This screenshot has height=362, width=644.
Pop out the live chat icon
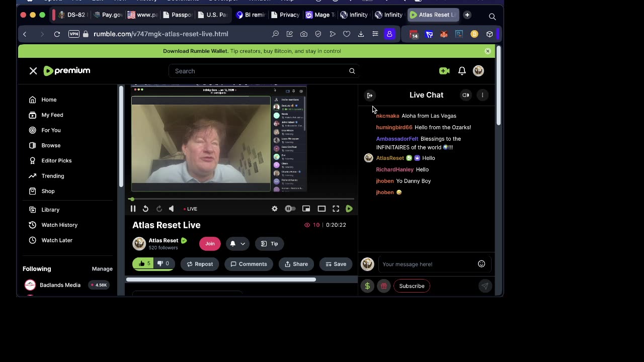(x=466, y=95)
